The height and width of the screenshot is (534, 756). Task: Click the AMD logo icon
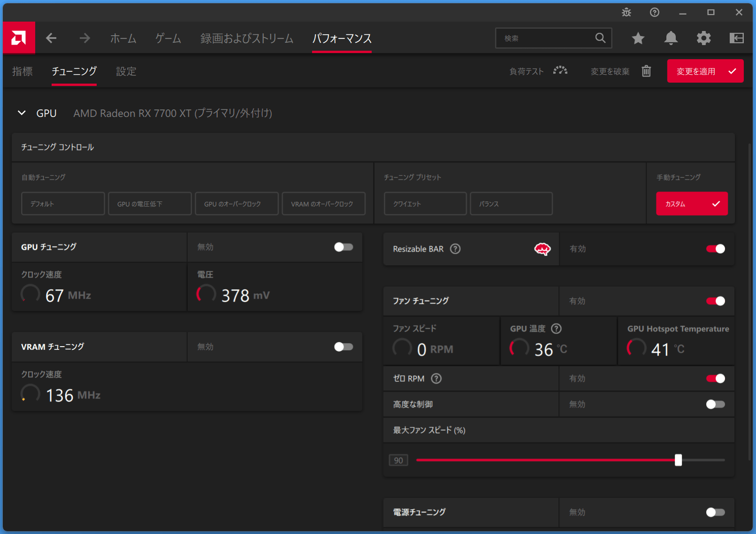point(19,38)
